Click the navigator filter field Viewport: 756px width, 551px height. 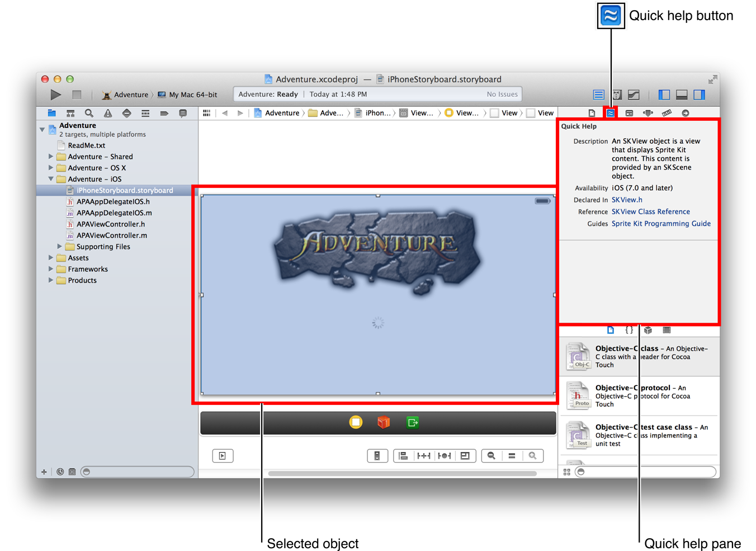pyautogui.click(x=138, y=472)
